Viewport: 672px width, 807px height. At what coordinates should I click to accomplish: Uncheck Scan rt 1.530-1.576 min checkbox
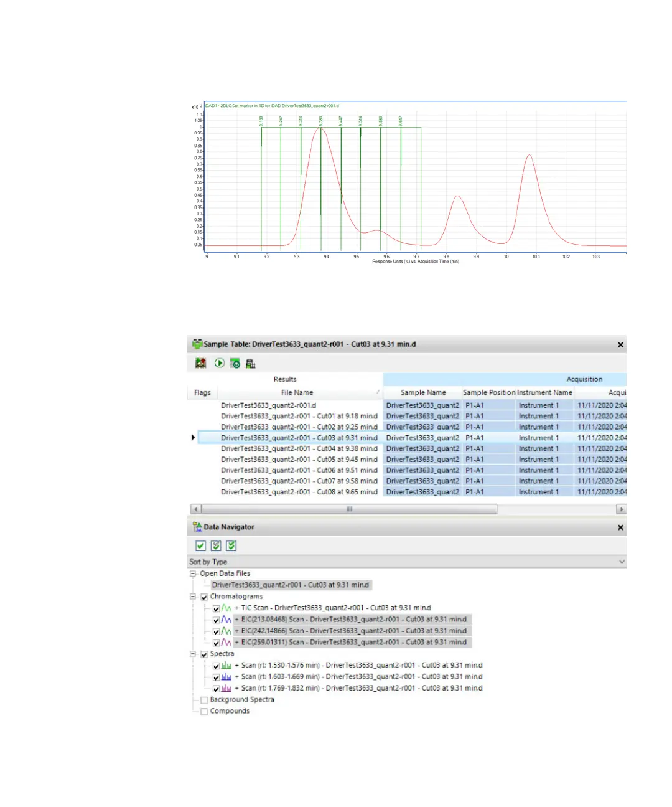coord(216,666)
